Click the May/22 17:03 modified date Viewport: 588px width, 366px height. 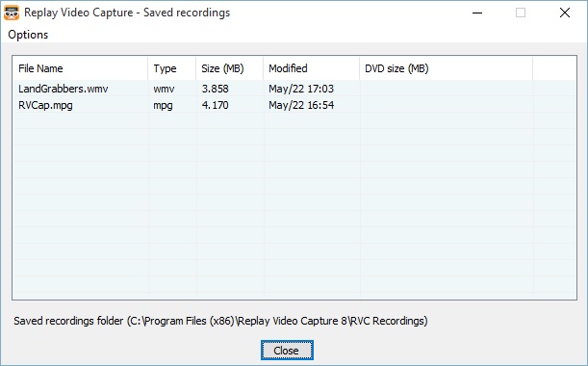point(301,89)
